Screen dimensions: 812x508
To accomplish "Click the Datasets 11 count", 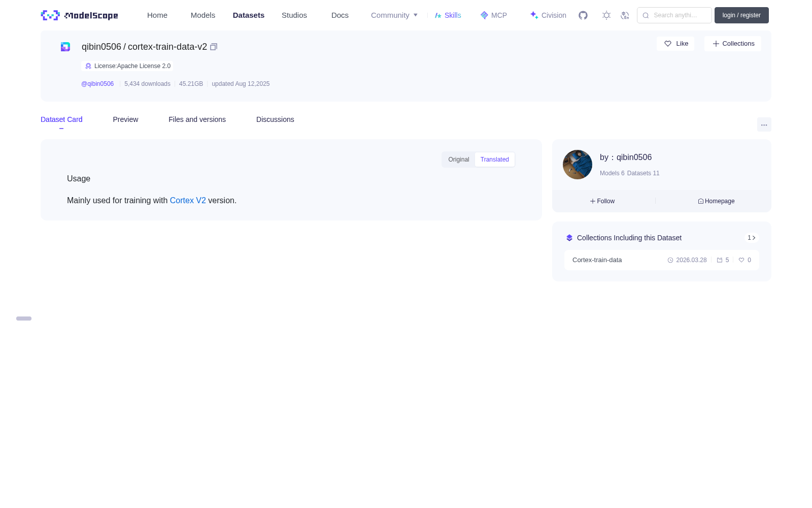I will [644, 173].
